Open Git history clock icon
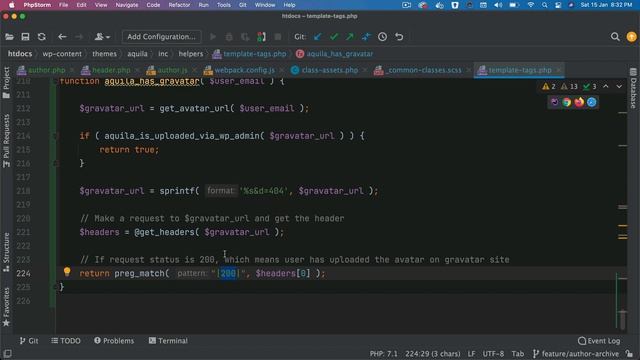Image resolution: width=640 pixels, height=360 pixels. click(x=382, y=37)
